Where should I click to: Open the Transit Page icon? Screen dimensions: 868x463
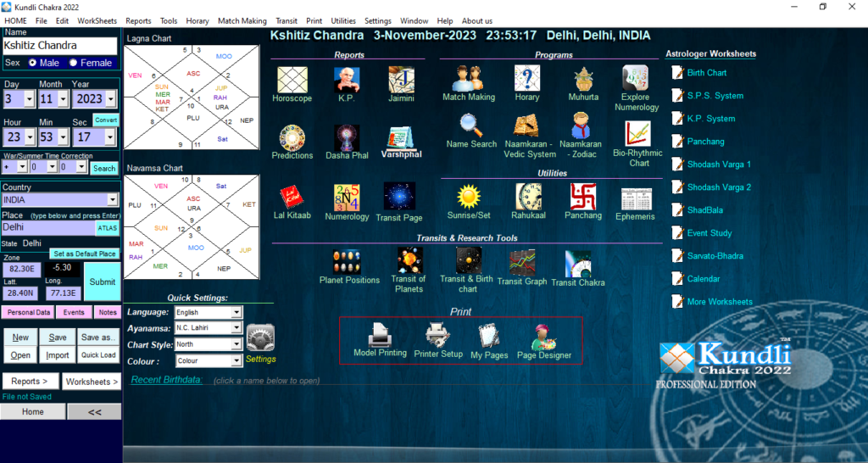pos(399,197)
